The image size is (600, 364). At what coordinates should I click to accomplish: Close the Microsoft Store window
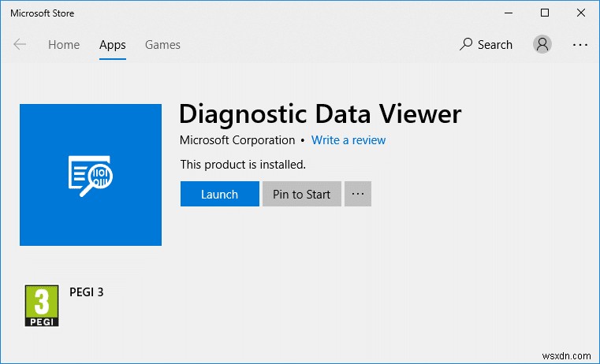(581, 13)
